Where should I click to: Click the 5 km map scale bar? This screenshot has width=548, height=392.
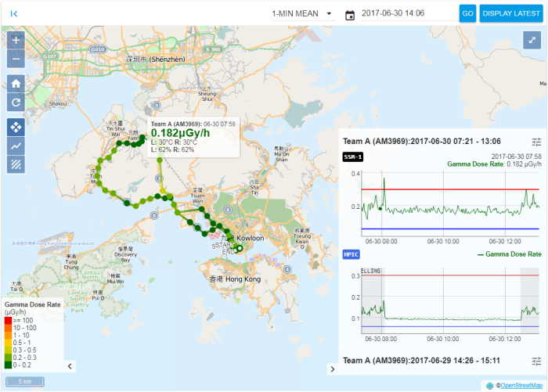[25, 381]
